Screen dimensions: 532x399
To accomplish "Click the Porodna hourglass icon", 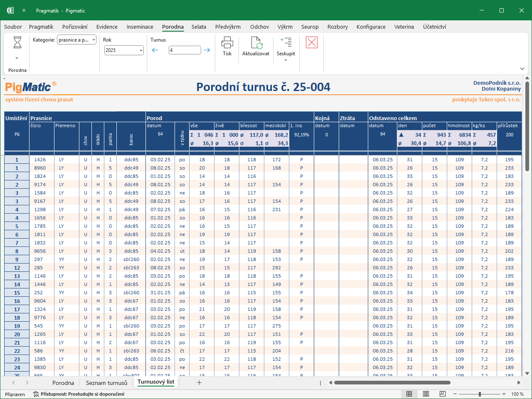I will [x=17, y=42].
